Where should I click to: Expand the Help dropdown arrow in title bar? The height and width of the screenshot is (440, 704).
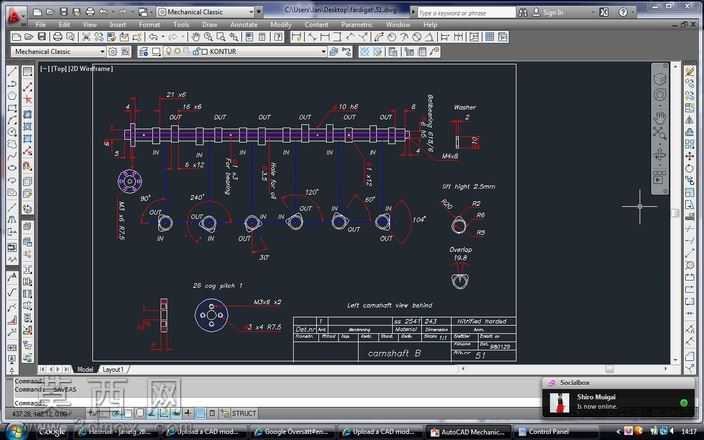633,12
